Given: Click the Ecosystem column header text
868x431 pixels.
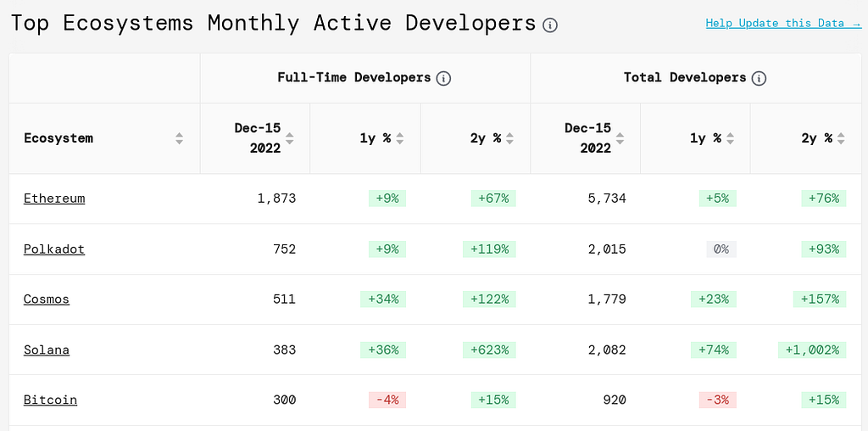Looking at the screenshot, I should 58,138.
